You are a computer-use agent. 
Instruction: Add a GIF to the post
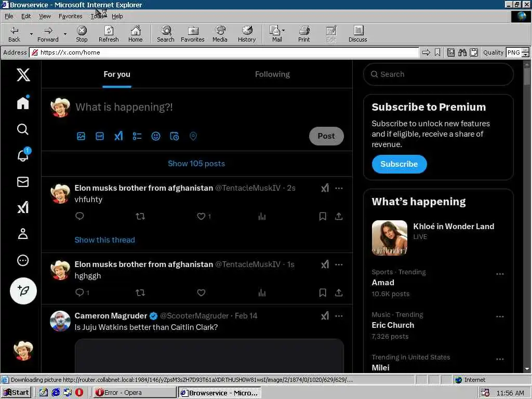point(100,136)
